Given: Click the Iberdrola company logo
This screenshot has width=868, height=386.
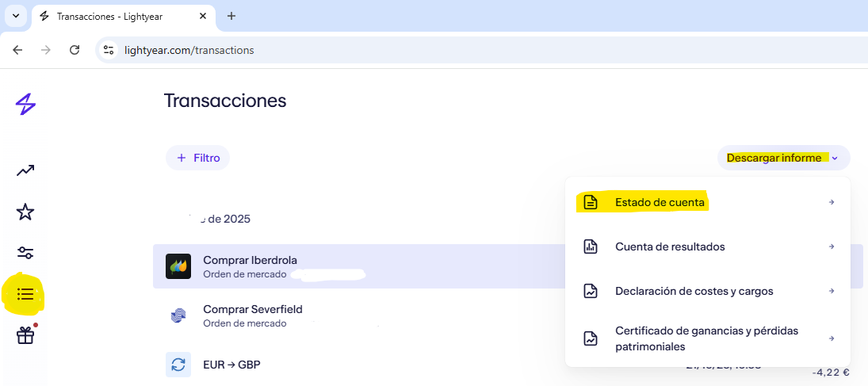Looking at the screenshot, I should tap(178, 266).
